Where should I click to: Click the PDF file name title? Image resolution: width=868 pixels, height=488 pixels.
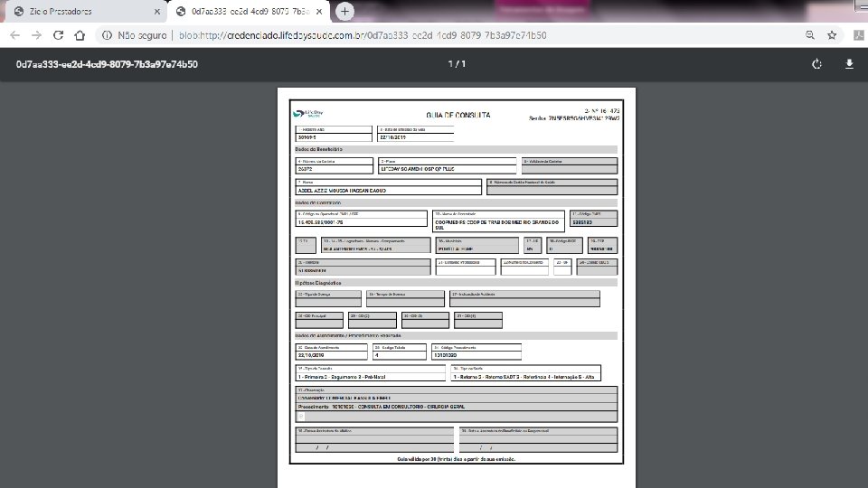click(107, 64)
